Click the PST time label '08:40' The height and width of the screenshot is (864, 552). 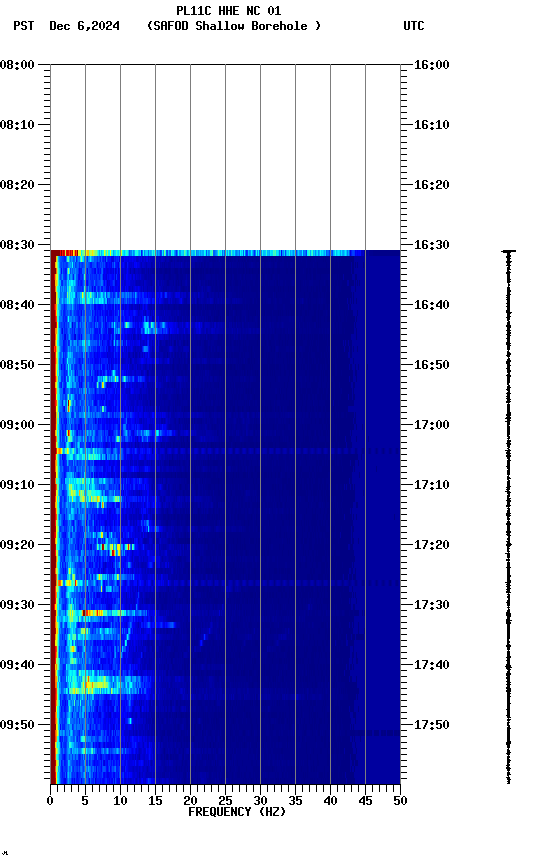pyautogui.click(x=17, y=305)
